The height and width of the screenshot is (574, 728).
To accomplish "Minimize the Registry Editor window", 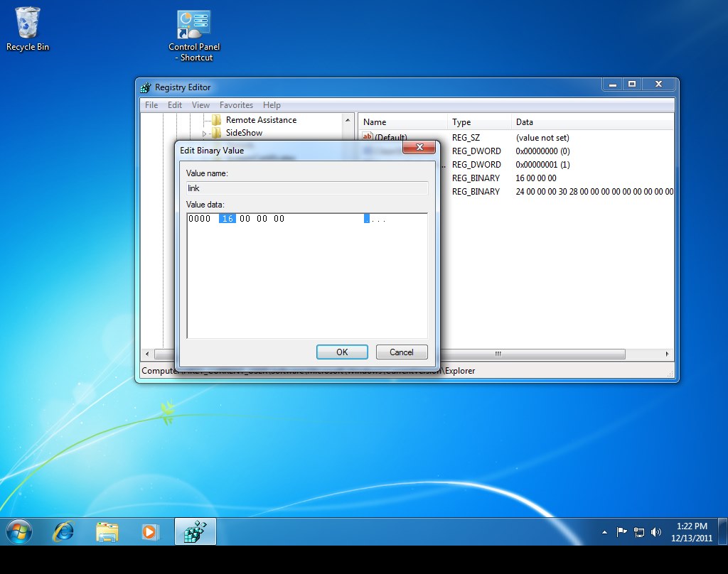I will 612,85.
